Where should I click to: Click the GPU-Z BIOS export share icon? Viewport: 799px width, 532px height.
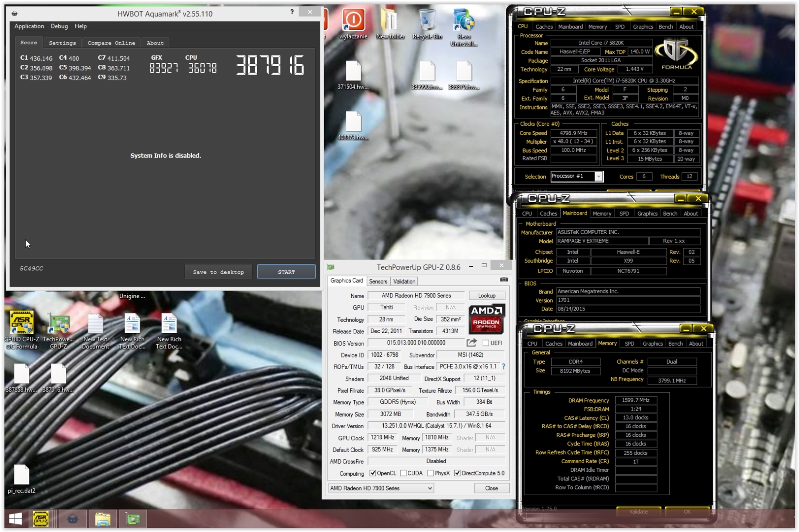[471, 342]
